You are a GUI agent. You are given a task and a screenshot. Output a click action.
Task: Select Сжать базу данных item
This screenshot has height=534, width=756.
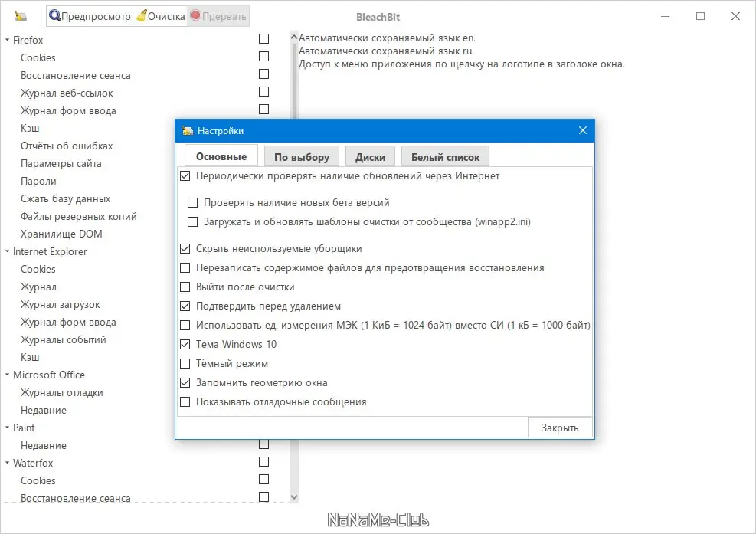(x=65, y=198)
